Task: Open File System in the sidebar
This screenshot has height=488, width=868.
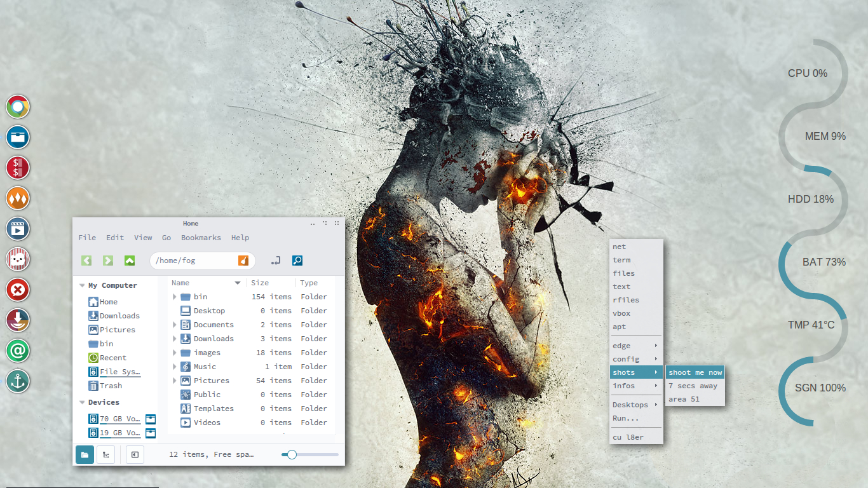Action: (114, 372)
